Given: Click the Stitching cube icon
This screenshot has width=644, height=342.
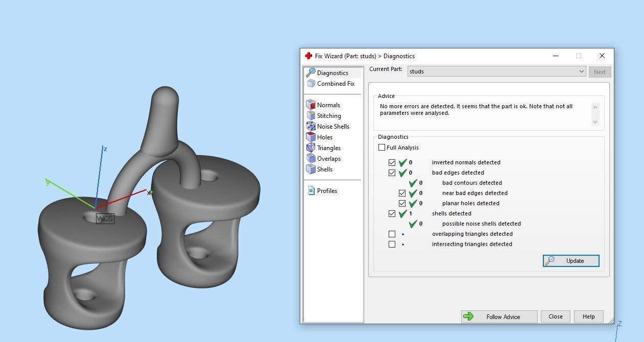Looking at the screenshot, I should pyautogui.click(x=311, y=115).
